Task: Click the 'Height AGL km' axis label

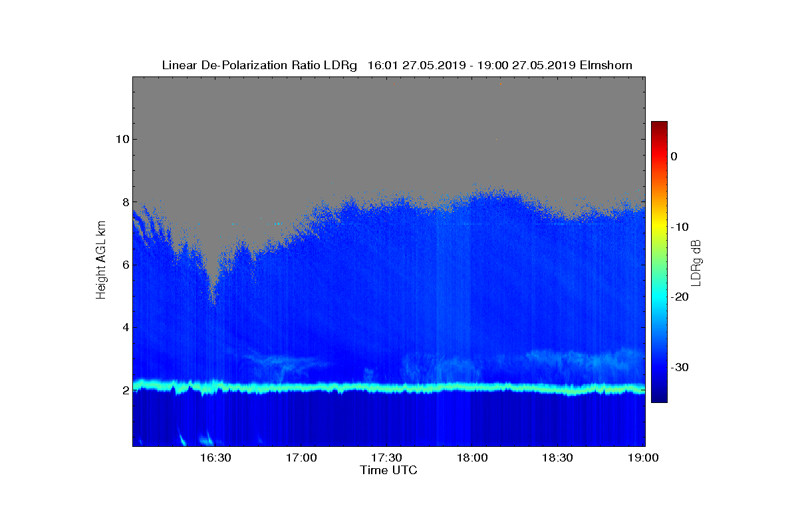Action: (x=101, y=261)
